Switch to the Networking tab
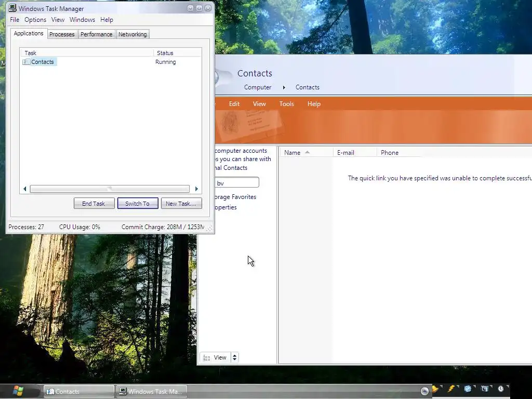 click(132, 34)
